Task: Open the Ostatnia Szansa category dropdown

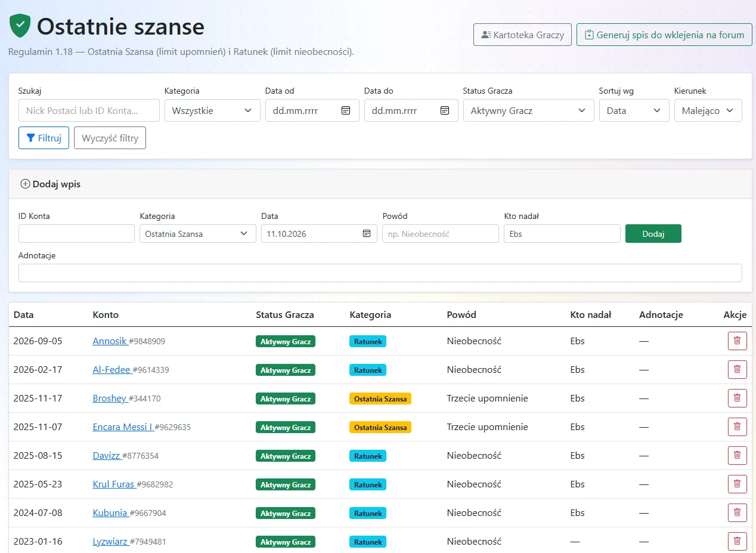Action: click(x=198, y=233)
